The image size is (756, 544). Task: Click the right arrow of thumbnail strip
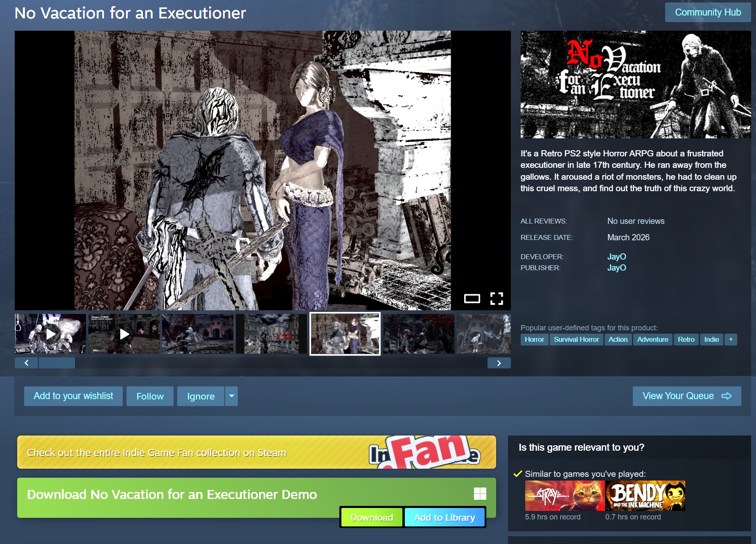click(499, 363)
